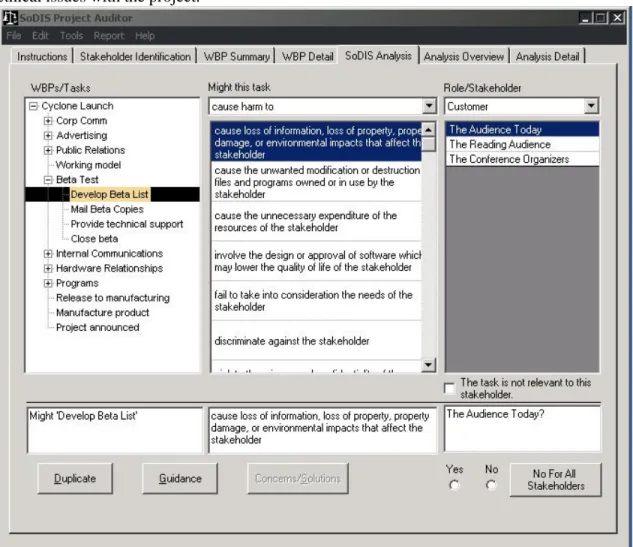Expand the Internal Communications node
Image resolution: width=633 pixels, height=547 pixels.
pos(48,254)
